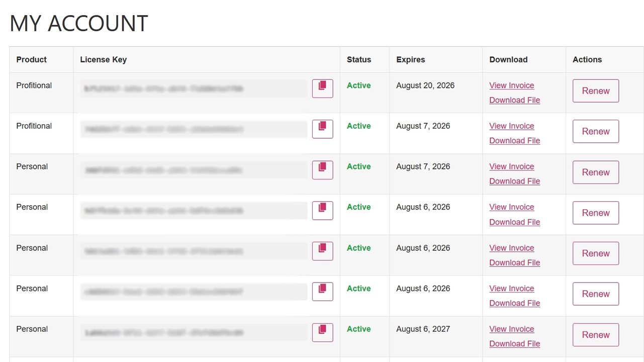Open View Invoice for the first license
Image resolution: width=644 pixels, height=362 pixels.
click(511, 85)
